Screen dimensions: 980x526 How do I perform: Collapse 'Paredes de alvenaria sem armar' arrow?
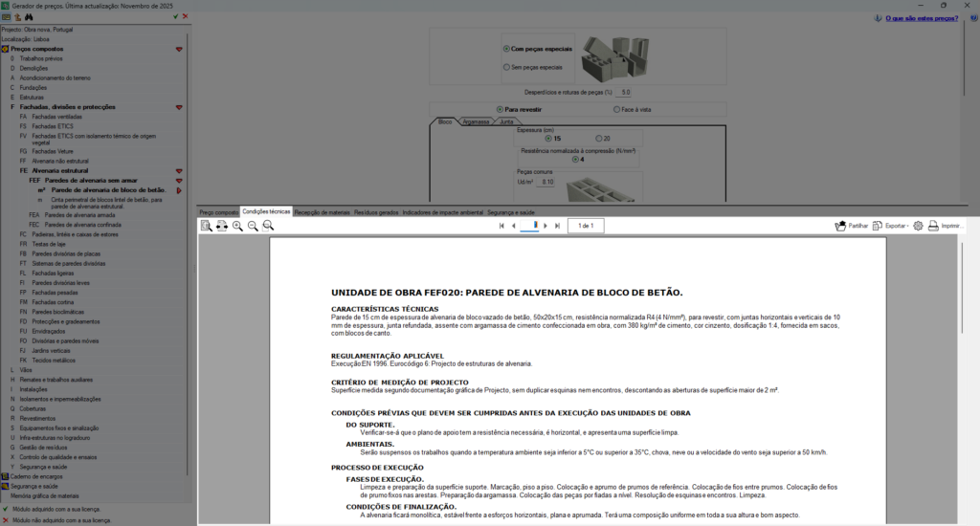coord(179,181)
